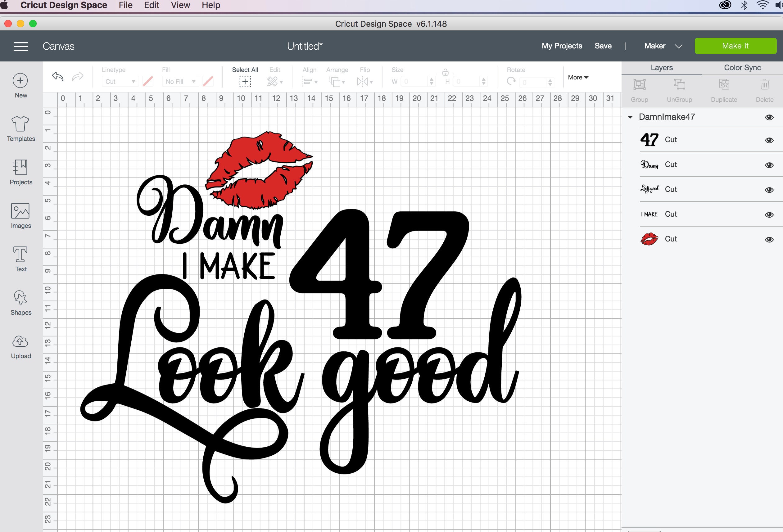783x532 pixels.
Task: Duplicate the selected layer
Action: click(723, 89)
